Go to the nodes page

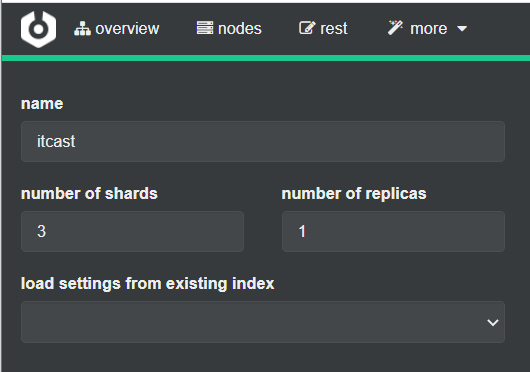240,28
